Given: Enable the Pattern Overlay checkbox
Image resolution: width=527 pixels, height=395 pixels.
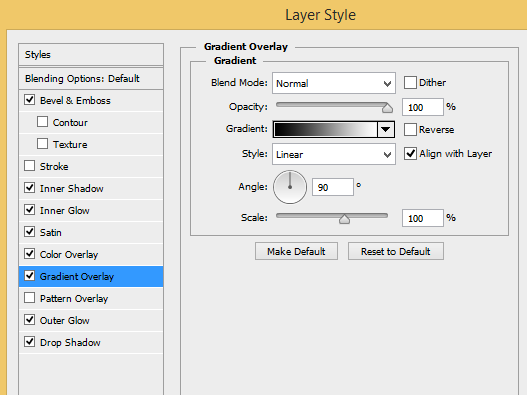Looking at the screenshot, I should pyautogui.click(x=30, y=298).
